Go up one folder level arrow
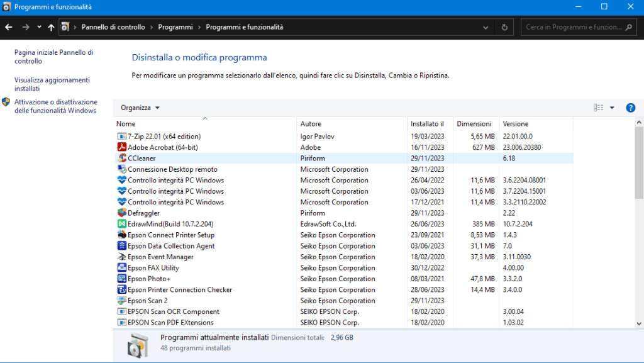Image resolution: width=644 pixels, height=363 pixels. (x=51, y=28)
